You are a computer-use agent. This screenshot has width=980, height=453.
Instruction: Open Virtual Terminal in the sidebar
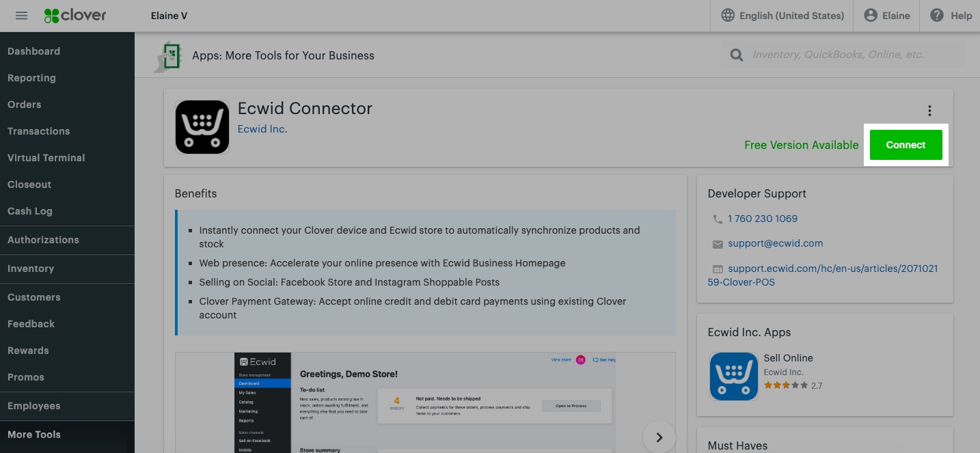click(46, 158)
